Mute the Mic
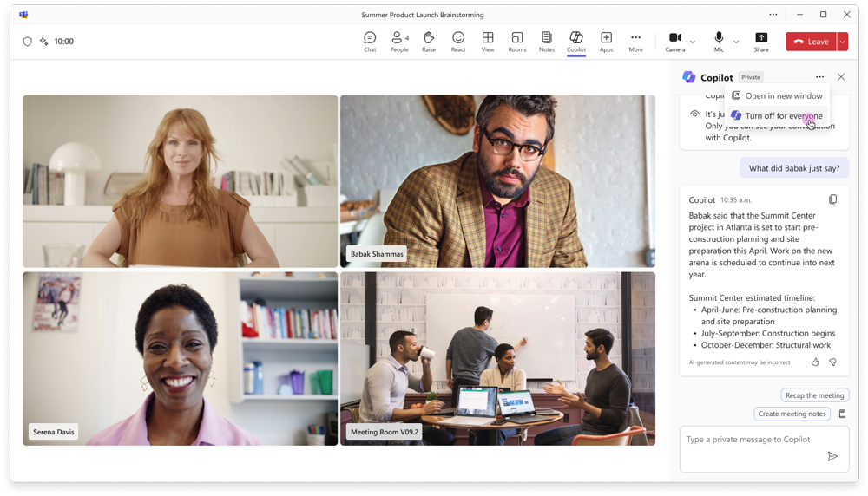The width and height of the screenshot is (868, 496). pos(719,42)
